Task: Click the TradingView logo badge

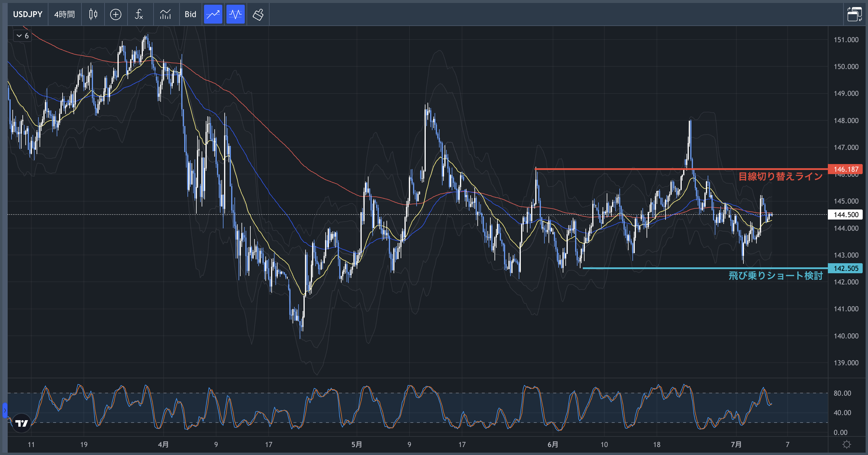Action: (22, 423)
